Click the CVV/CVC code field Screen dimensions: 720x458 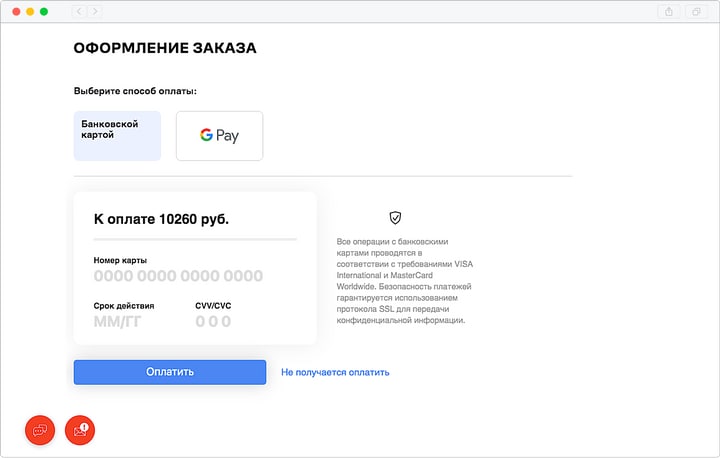[213, 321]
